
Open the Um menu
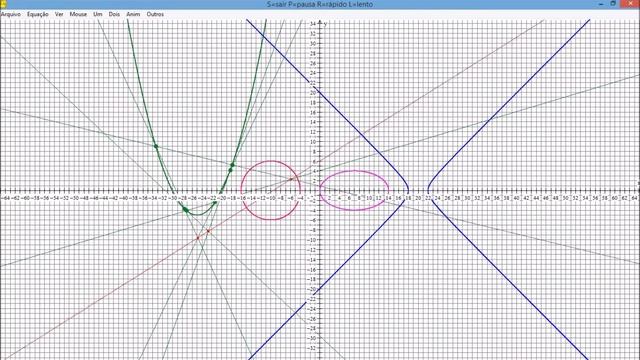tap(98, 14)
